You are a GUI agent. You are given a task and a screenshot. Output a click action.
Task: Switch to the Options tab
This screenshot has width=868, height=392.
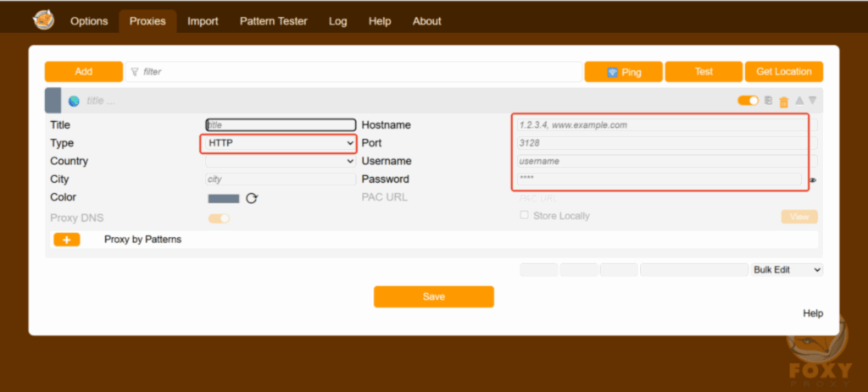tap(89, 21)
